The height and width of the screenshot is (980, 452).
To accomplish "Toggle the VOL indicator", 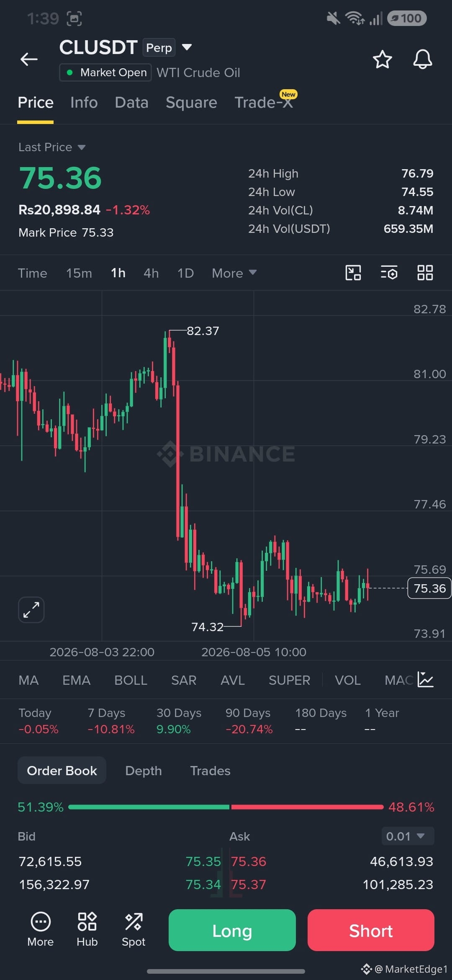I will click(348, 680).
